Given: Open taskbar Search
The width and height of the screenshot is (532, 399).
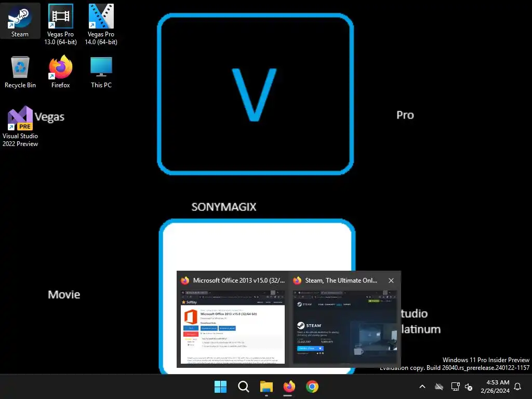Looking at the screenshot, I should click(243, 387).
